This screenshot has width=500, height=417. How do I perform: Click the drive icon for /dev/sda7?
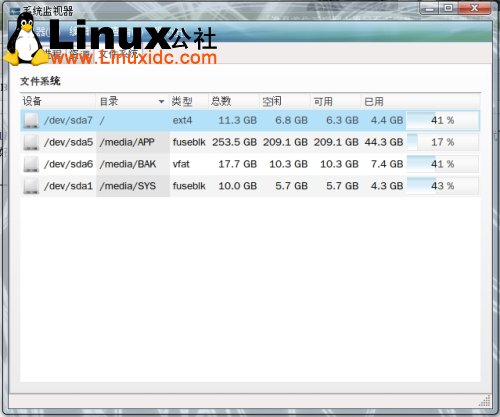click(31, 120)
